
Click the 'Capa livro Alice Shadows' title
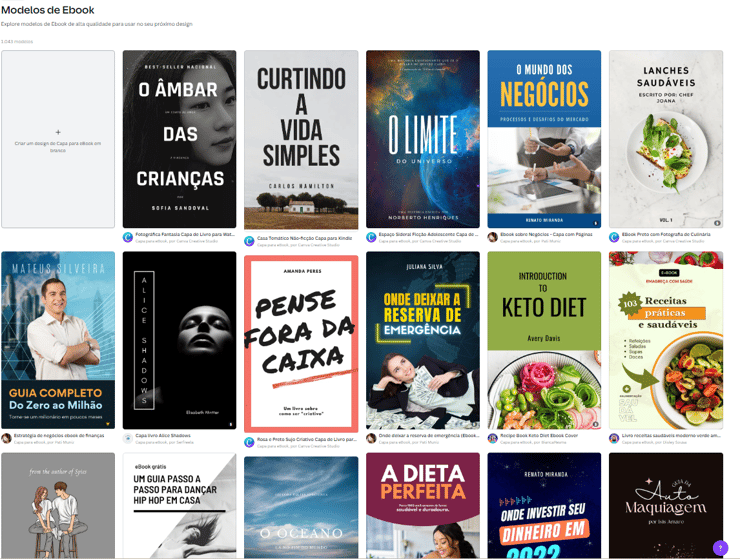[x=163, y=435]
